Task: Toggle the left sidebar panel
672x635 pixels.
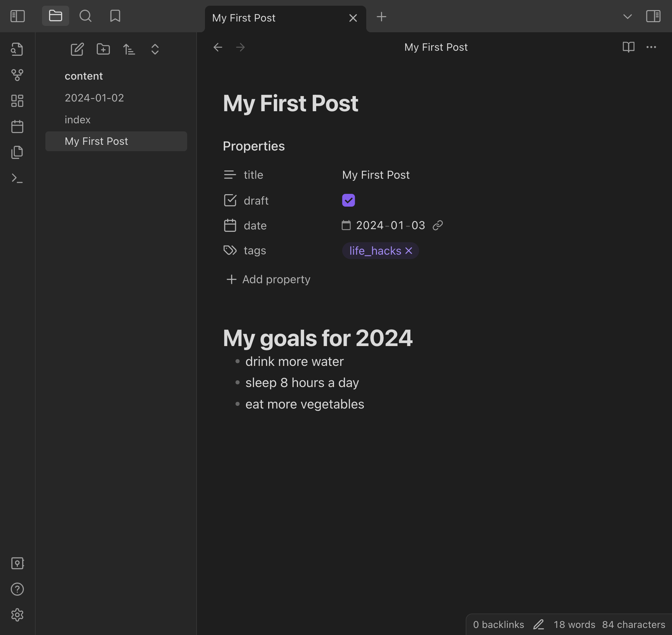Action: click(17, 16)
